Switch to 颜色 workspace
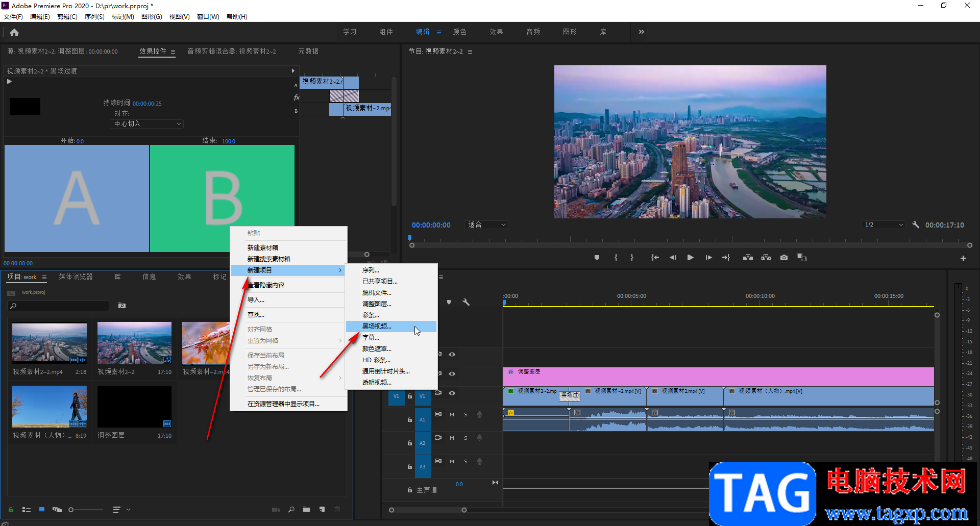980x526 pixels. pyautogui.click(x=459, y=32)
